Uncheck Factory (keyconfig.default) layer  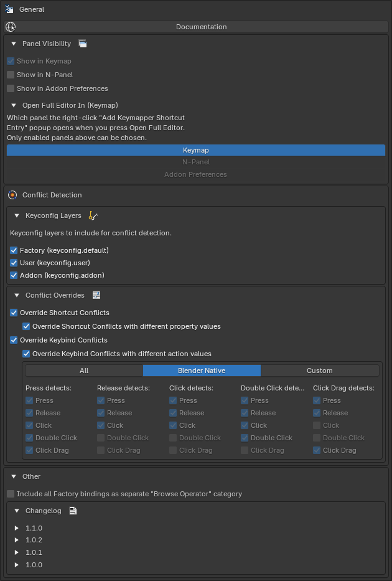tap(14, 250)
